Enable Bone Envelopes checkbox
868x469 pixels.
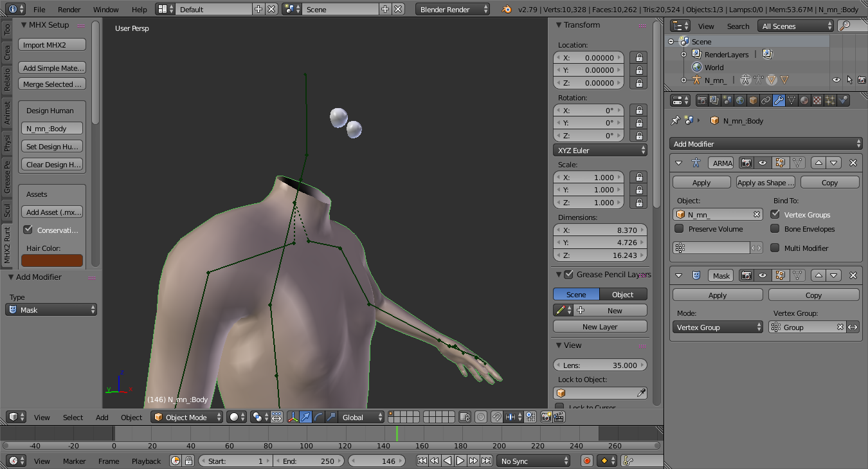click(775, 228)
